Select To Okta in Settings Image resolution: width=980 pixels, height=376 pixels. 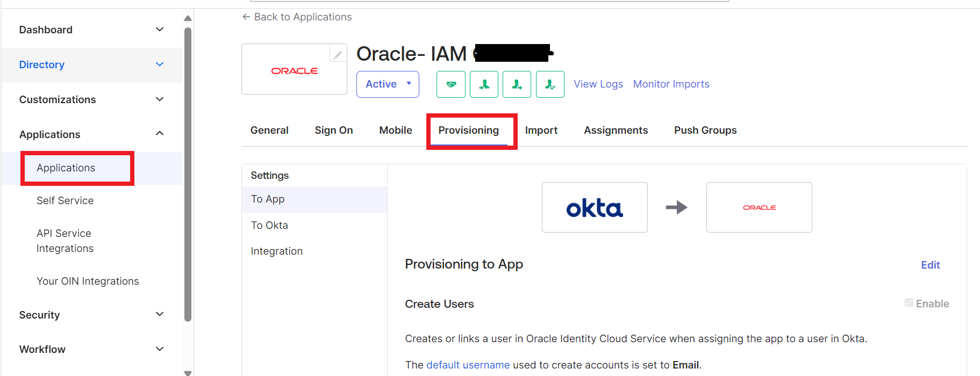pos(314,226)
